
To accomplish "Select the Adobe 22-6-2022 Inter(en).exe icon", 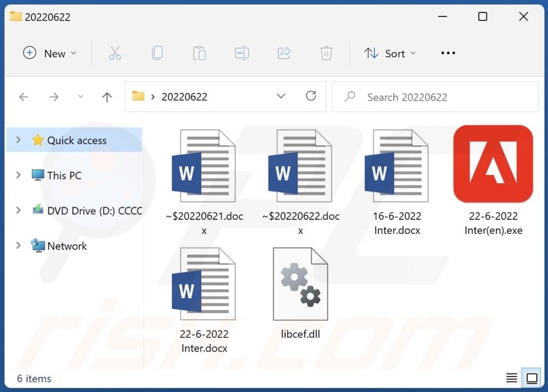I will pyautogui.click(x=493, y=164).
